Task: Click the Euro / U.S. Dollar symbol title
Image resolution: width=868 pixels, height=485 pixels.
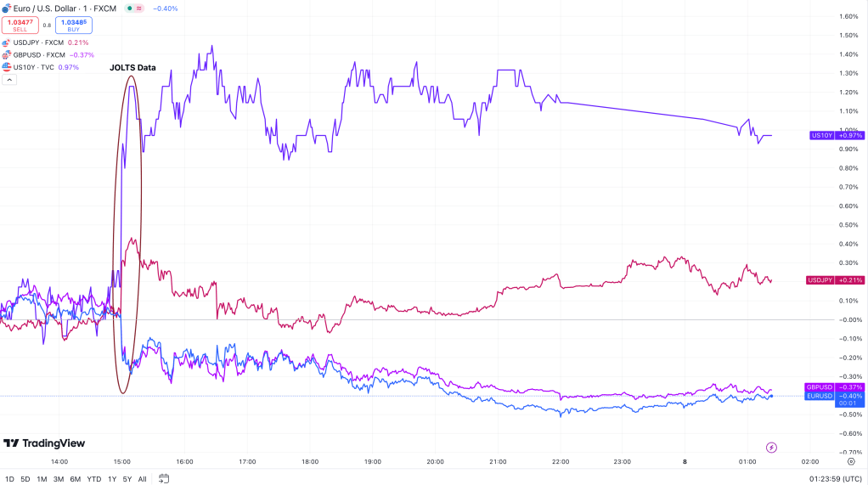Action: (51, 8)
